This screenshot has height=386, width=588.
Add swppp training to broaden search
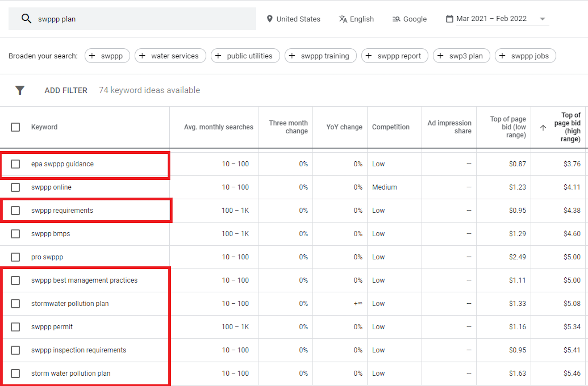coord(320,56)
